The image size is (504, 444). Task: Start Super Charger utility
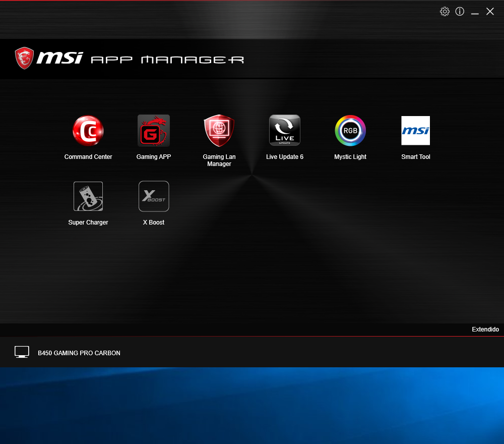coord(88,196)
